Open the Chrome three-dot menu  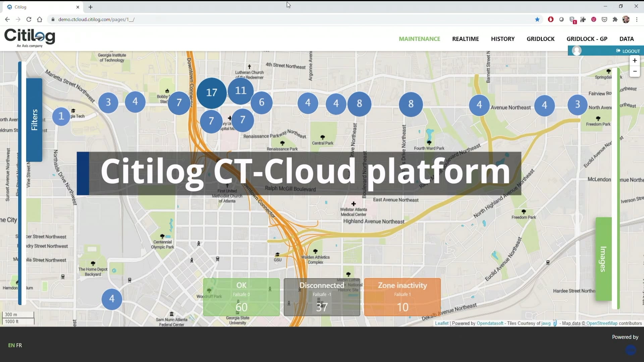coord(637,19)
